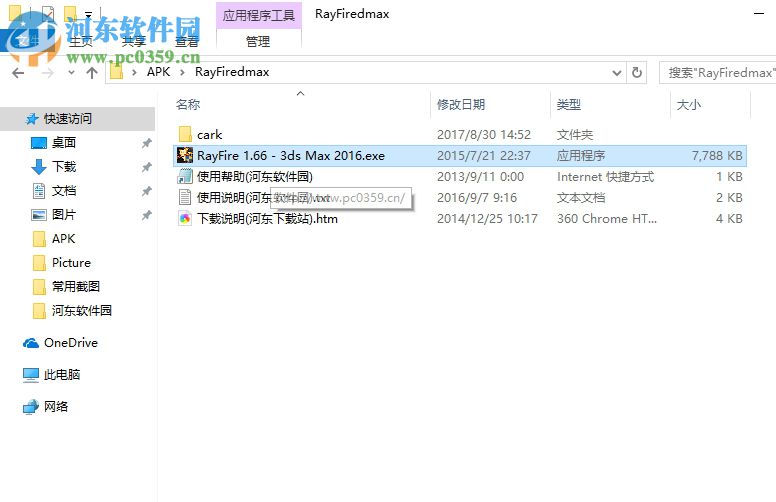Open the 共享 ribbon tab
The height and width of the screenshot is (502, 776).
[134, 42]
